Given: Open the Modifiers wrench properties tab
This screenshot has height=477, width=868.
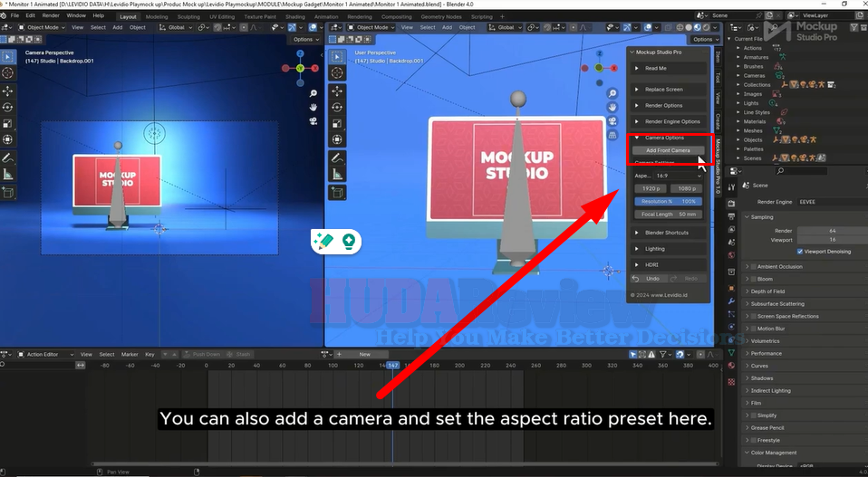Looking at the screenshot, I should tap(731, 301).
